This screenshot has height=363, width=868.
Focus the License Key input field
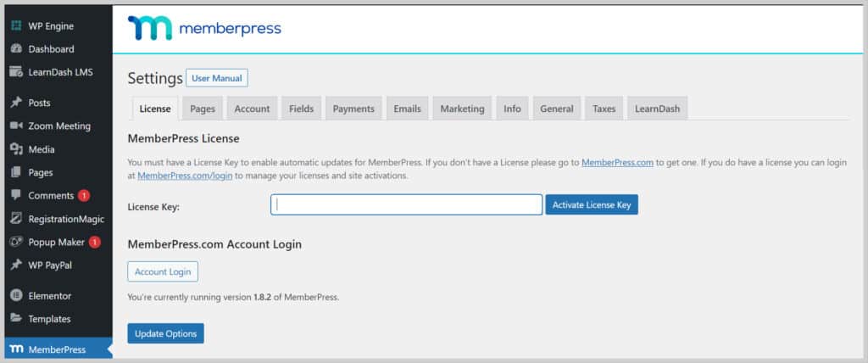406,204
